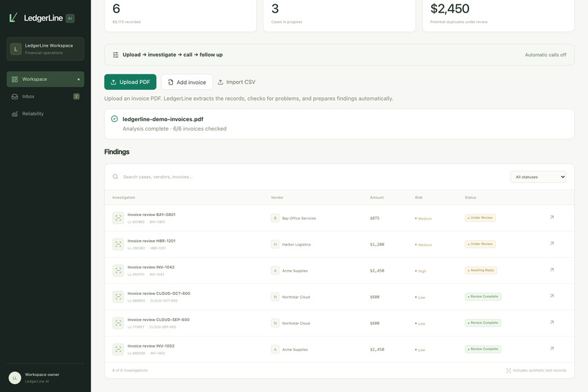Open Invoice review CLOUD-OCT-600

[158, 293]
